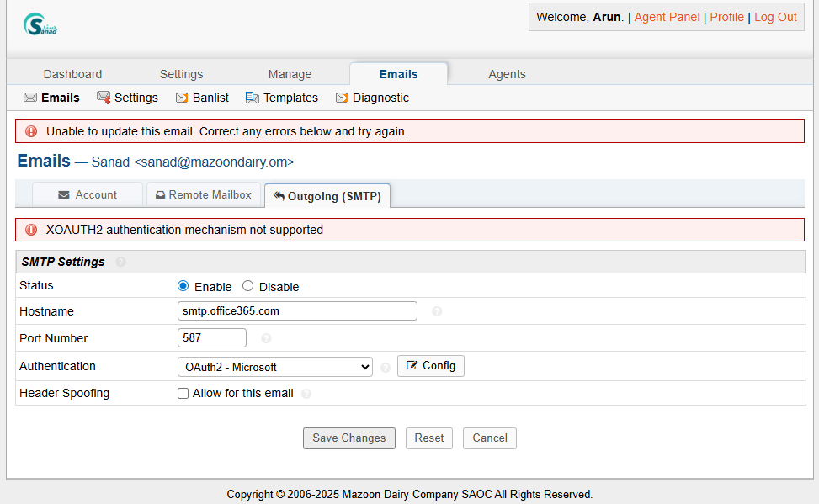This screenshot has height=504, width=819.
Task: Click the Log Out link
Action: (x=775, y=17)
